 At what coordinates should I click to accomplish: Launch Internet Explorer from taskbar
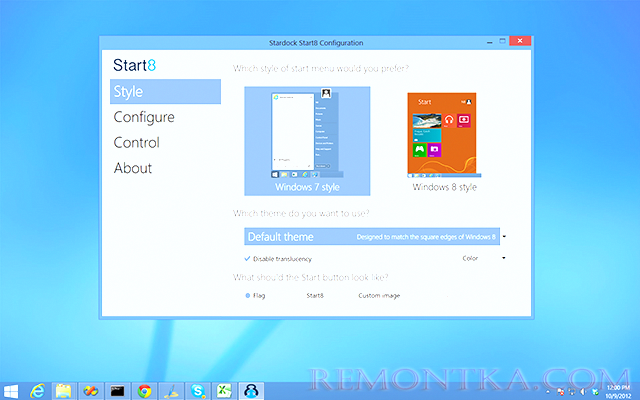click(x=38, y=391)
